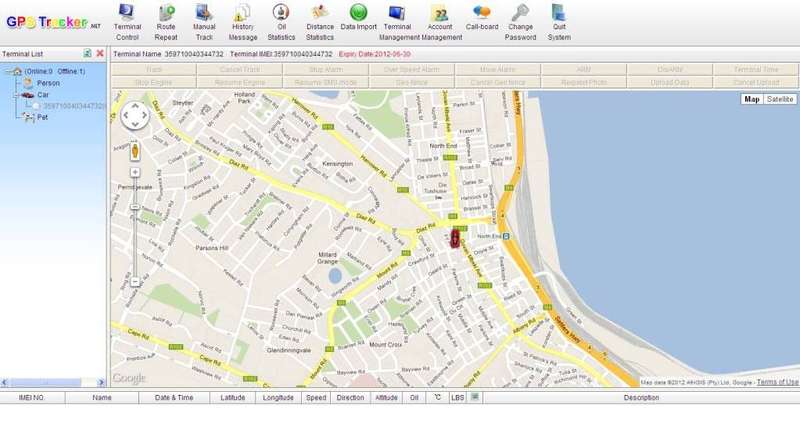Select the Person group in tree
Viewport: 800px width, 442px height.
[x=48, y=83]
